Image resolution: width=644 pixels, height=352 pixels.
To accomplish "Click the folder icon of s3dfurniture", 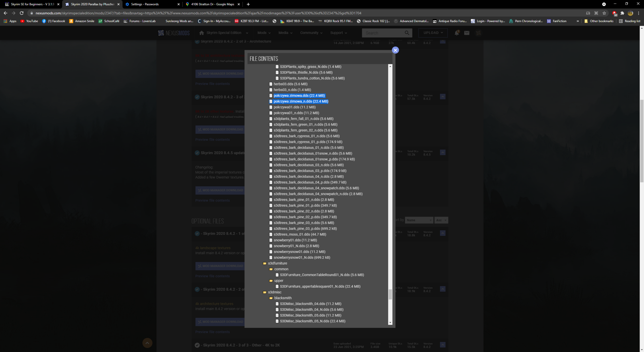I will (x=265, y=263).
